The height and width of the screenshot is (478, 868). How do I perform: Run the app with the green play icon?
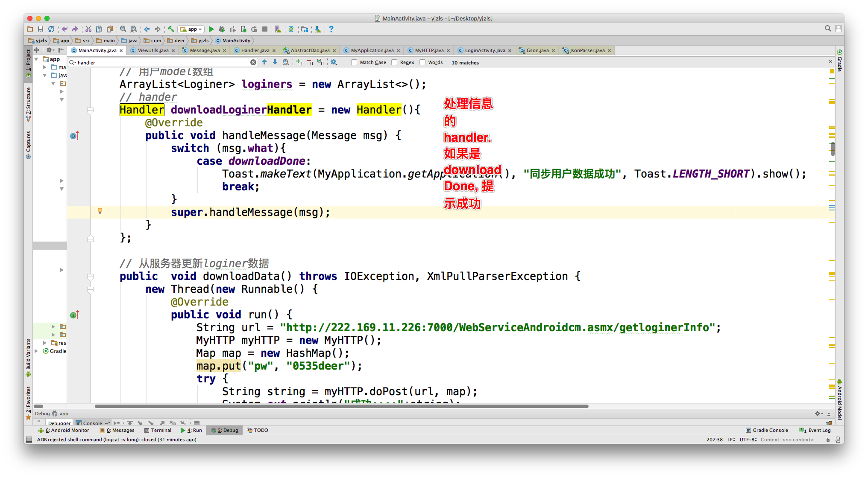tap(211, 29)
